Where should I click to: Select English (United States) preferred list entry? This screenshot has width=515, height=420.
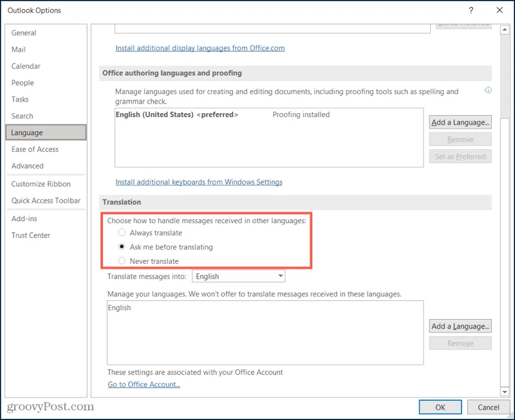coord(176,114)
